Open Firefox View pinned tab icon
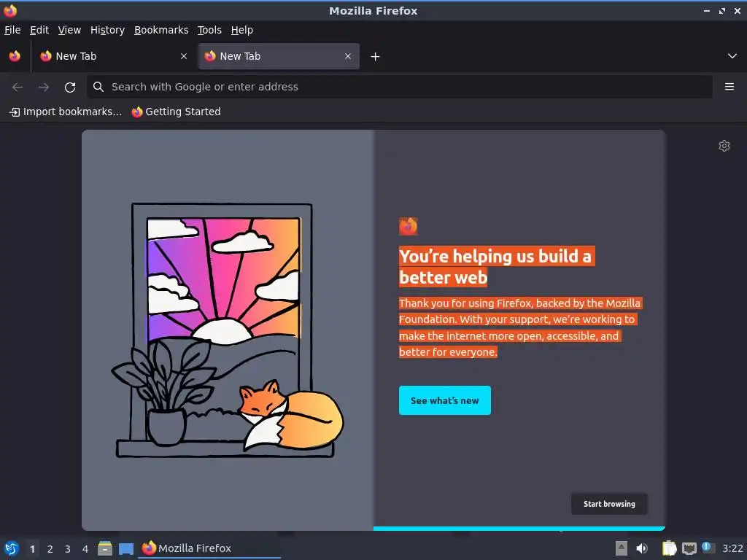 (x=15, y=56)
